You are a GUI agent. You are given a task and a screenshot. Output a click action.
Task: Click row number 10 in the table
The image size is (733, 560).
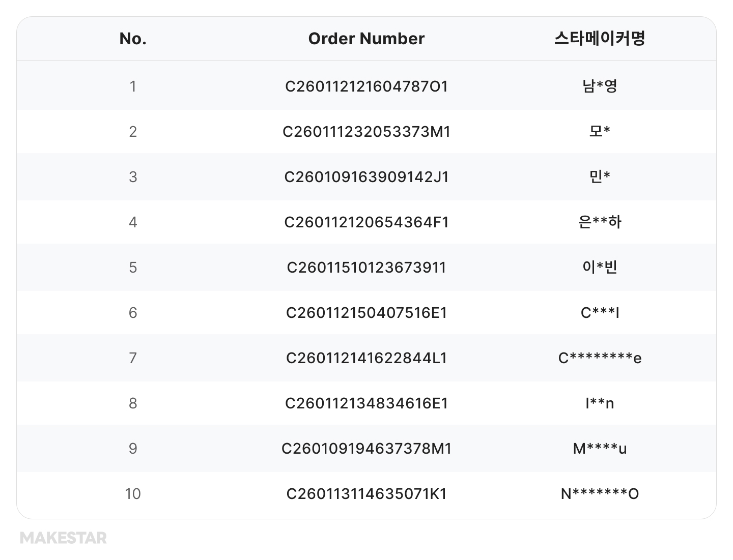coord(133,494)
